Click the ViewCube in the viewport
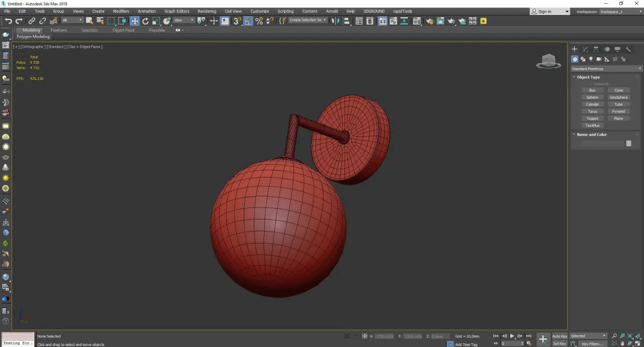 548,61
